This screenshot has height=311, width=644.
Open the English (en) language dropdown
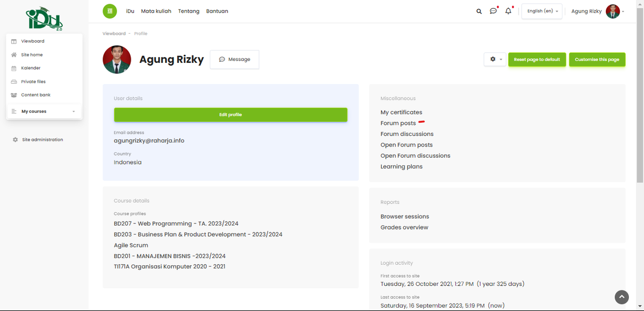pos(542,11)
